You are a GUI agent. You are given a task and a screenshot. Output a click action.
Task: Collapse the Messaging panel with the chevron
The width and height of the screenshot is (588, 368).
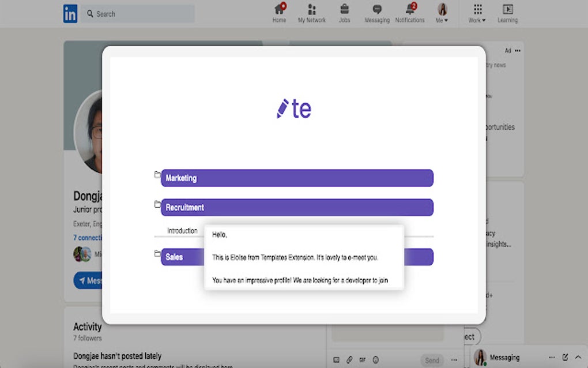tap(578, 356)
